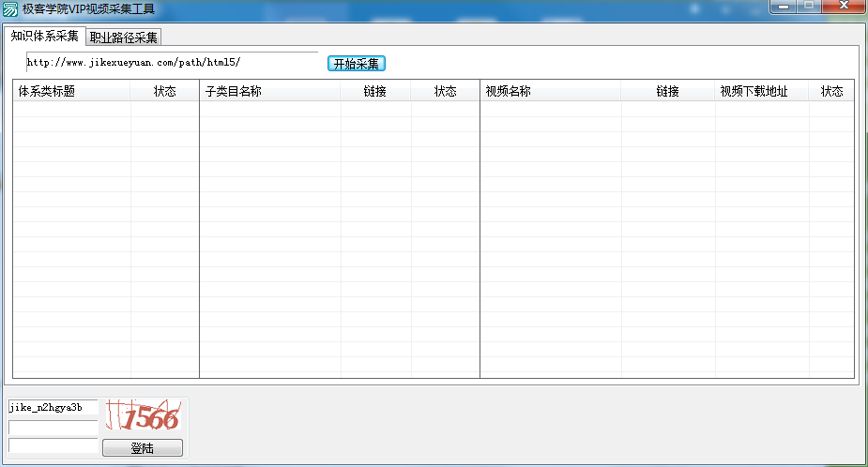
Task: Click the 链接 header next to 子类目名称
Action: click(375, 91)
